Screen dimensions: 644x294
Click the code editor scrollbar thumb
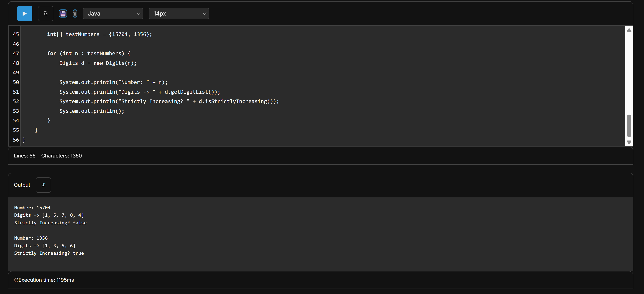point(629,126)
